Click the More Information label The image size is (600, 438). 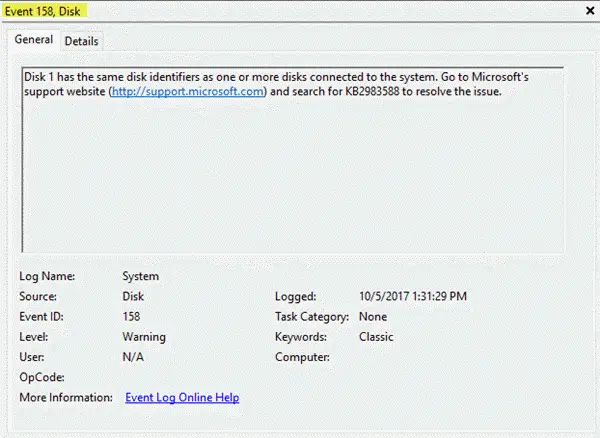(x=63, y=397)
